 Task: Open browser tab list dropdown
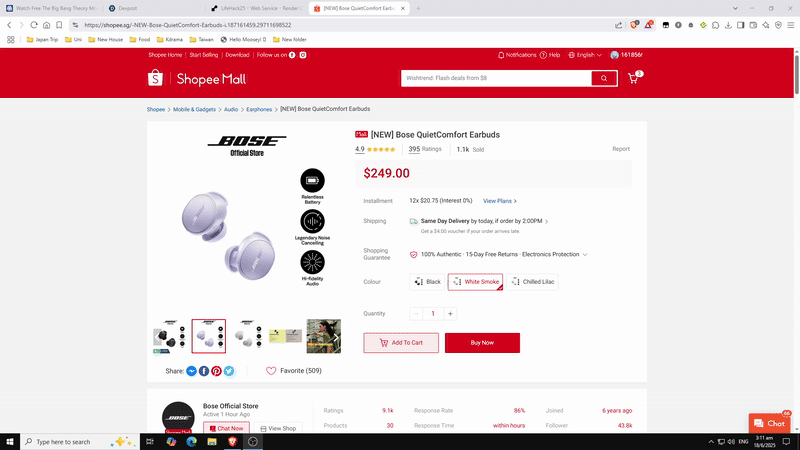pos(735,8)
